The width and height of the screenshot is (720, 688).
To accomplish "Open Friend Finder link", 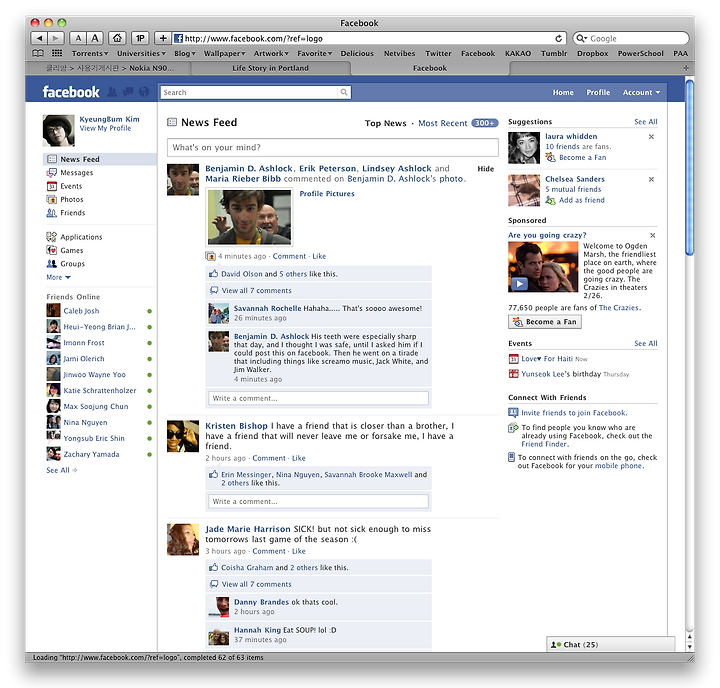I will tap(545, 444).
